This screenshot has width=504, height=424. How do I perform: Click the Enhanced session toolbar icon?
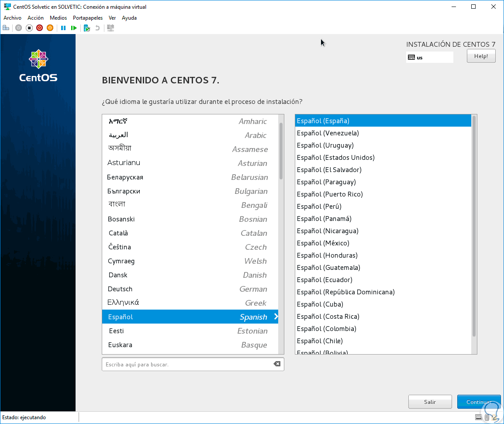pos(110,28)
